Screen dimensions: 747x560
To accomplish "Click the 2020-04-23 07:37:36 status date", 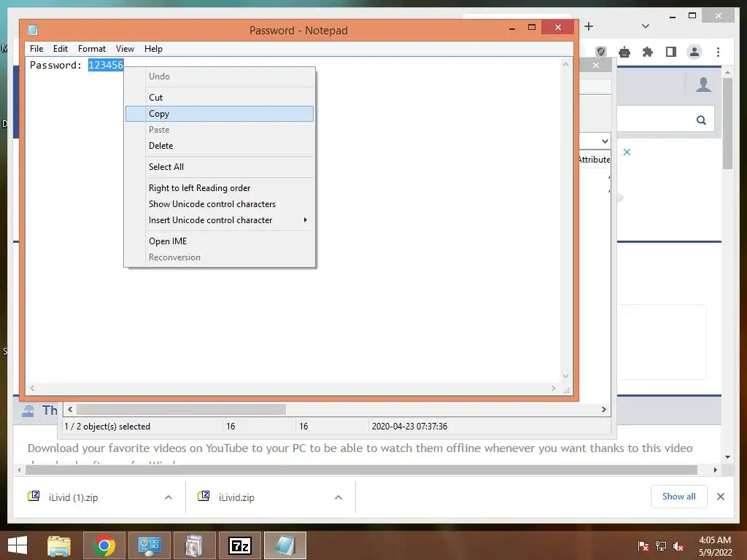I will 409,427.
